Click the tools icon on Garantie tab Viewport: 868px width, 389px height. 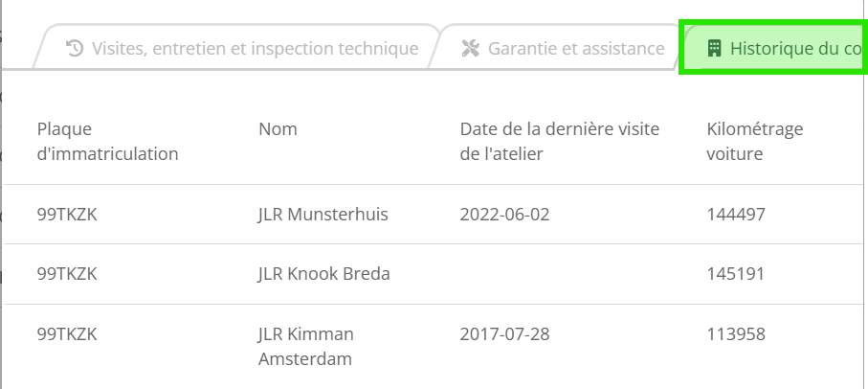470,48
